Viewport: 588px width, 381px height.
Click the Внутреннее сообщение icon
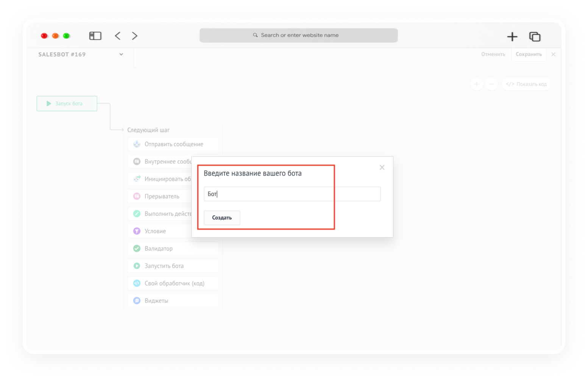point(137,161)
